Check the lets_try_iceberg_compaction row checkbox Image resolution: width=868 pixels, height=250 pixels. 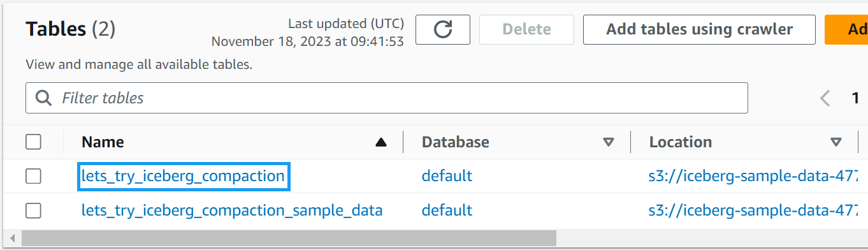point(34,176)
